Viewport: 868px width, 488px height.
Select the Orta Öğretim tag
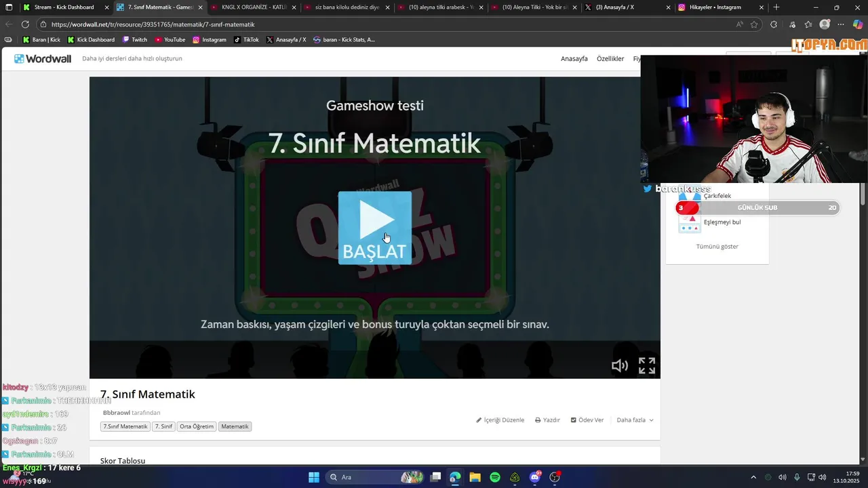(x=197, y=426)
